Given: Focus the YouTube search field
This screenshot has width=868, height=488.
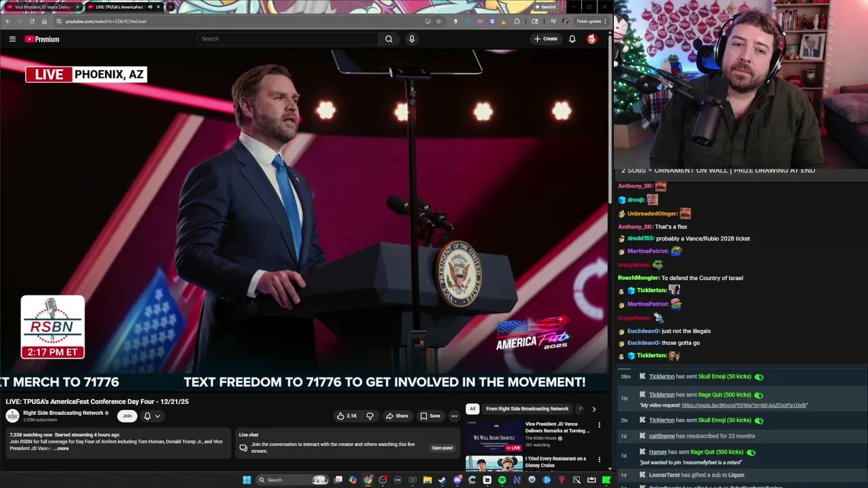Looking at the screenshot, I should (x=288, y=39).
